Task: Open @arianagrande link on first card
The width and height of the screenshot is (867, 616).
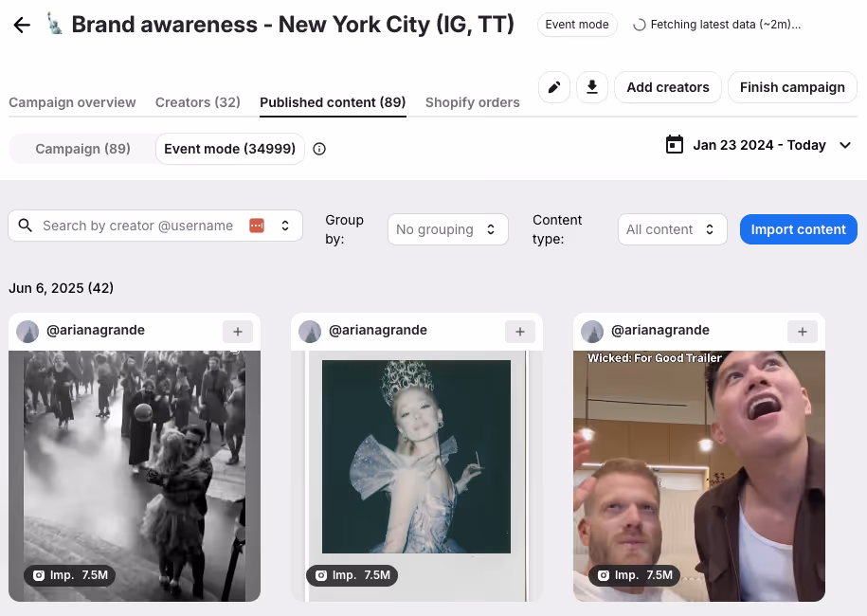Action: 96,330
